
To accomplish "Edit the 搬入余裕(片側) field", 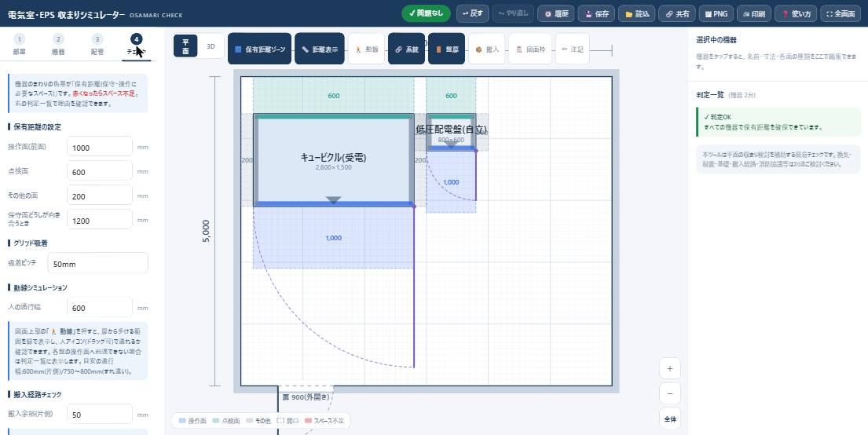I will coord(100,414).
